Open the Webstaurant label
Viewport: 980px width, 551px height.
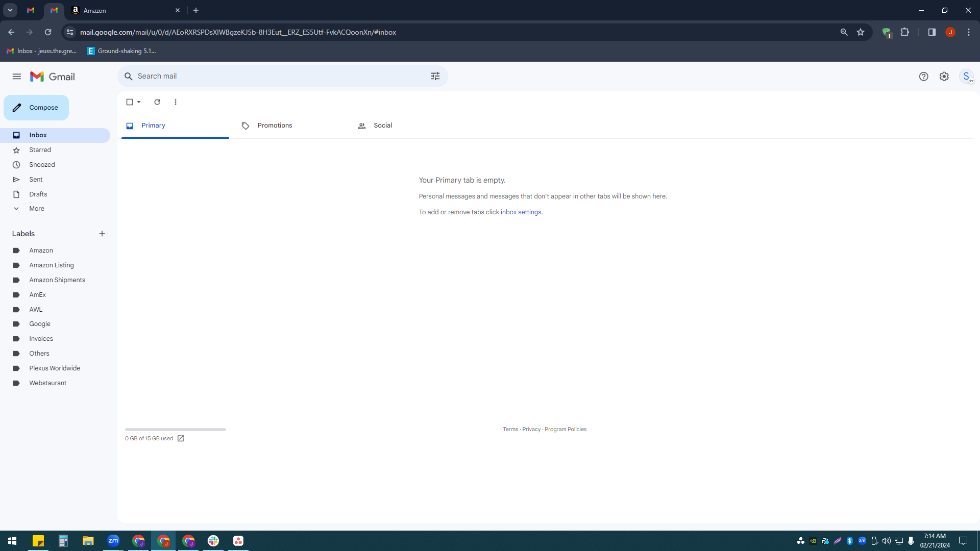(55, 383)
